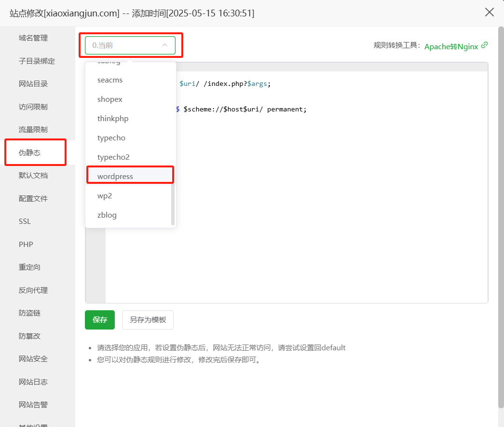Pick thinkphp rewrite rule option

(113, 119)
